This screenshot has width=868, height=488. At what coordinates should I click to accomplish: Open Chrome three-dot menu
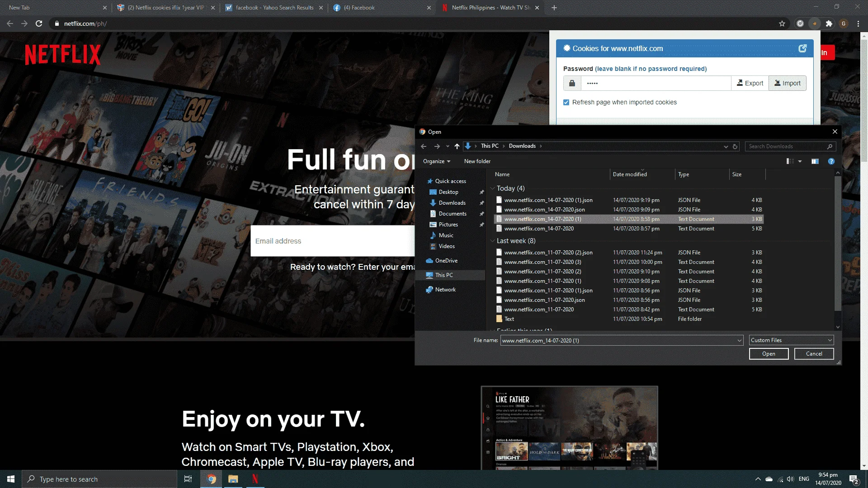point(858,23)
